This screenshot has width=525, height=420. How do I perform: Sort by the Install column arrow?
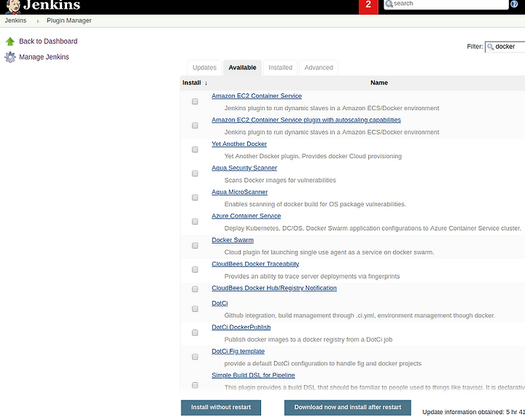(x=206, y=83)
